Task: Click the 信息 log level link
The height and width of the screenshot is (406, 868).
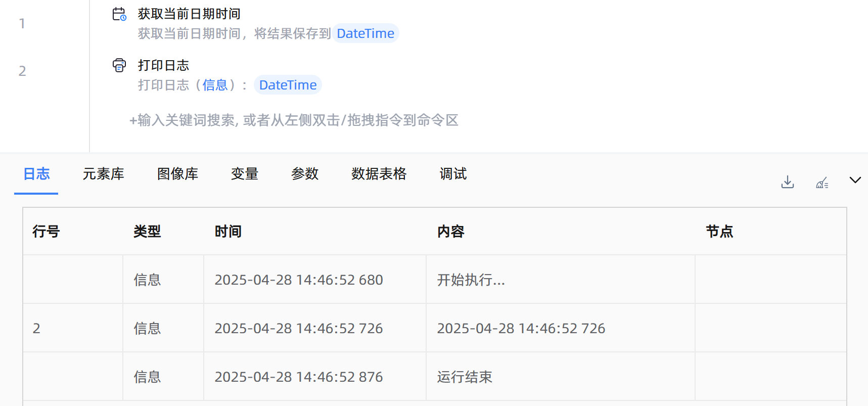Action: coord(215,85)
